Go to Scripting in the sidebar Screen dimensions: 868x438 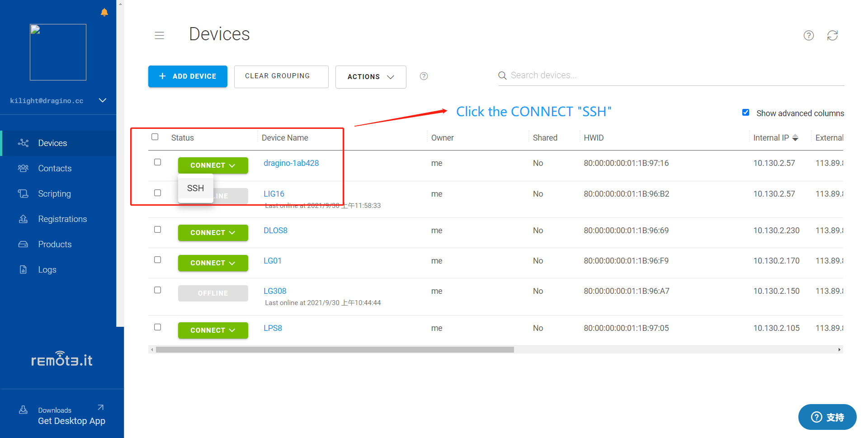(x=55, y=193)
